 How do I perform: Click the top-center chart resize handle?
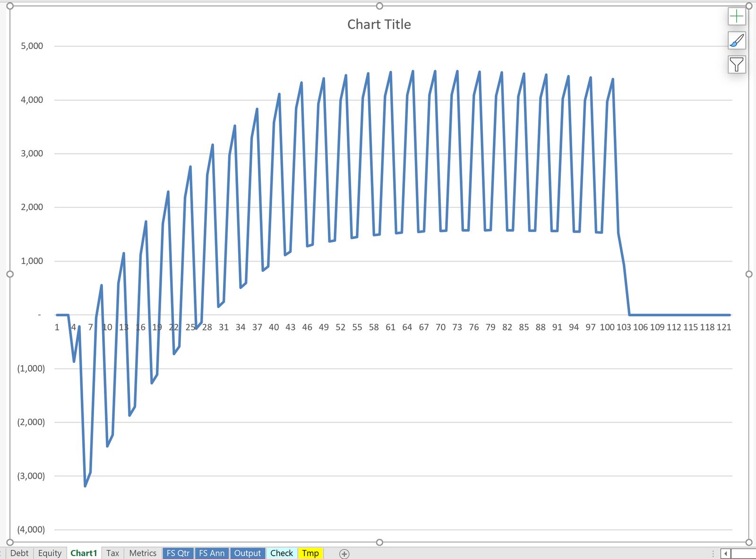click(x=379, y=6)
